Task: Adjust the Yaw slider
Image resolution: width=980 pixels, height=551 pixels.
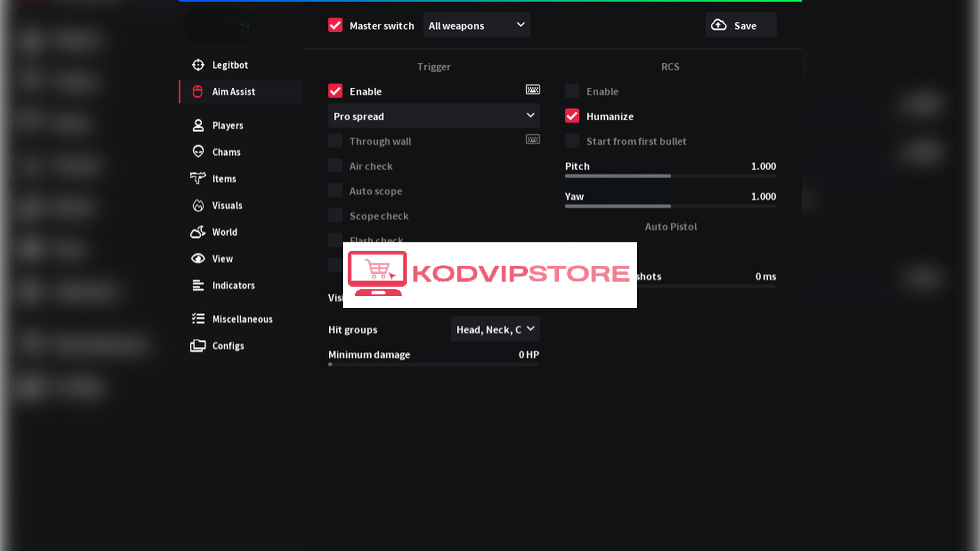Action: tap(670, 206)
